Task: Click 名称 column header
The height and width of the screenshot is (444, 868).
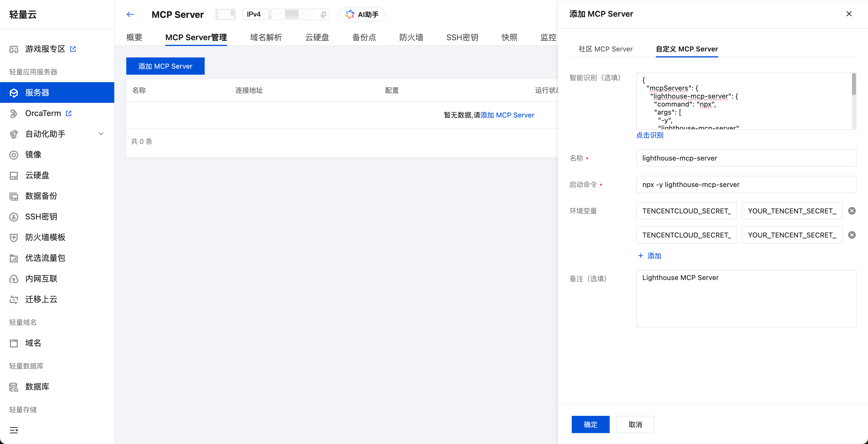Action: tap(139, 90)
